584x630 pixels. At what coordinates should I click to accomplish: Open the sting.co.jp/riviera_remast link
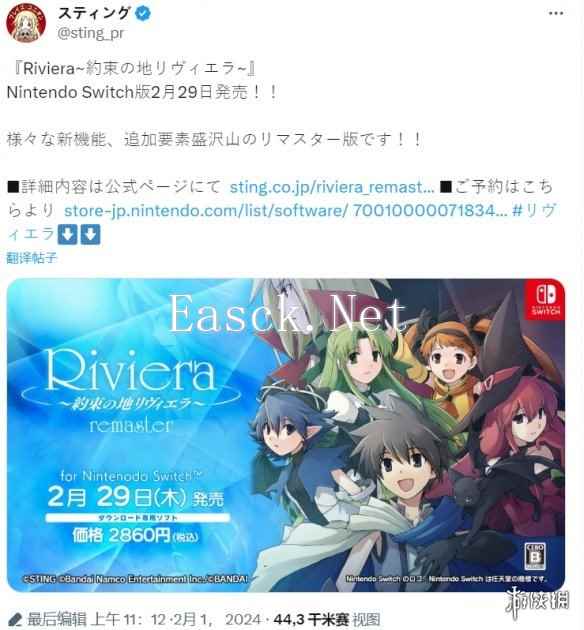pyautogui.click(x=332, y=187)
